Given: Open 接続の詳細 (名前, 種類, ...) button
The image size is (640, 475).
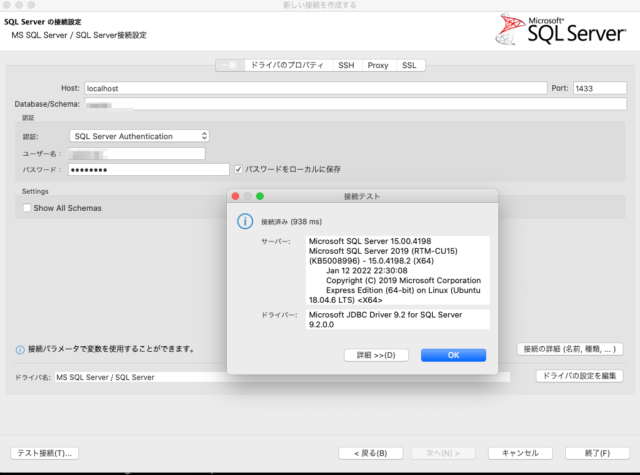Looking at the screenshot, I should [570, 349].
